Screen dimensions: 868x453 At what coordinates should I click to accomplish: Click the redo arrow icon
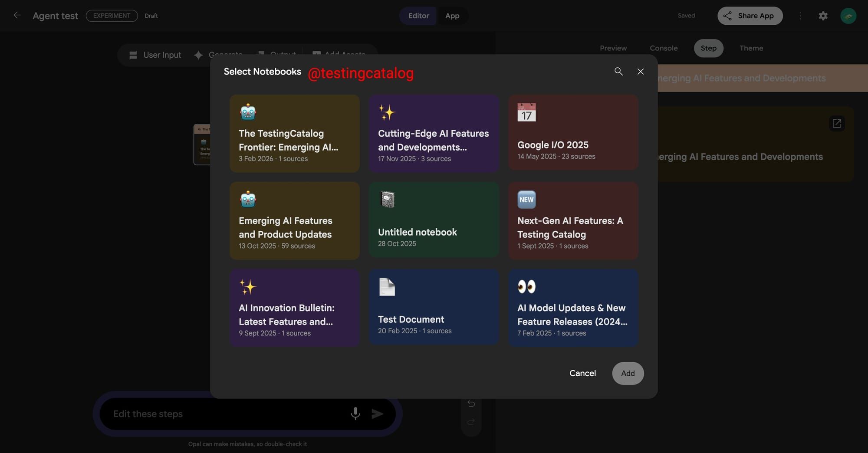(x=471, y=422)
